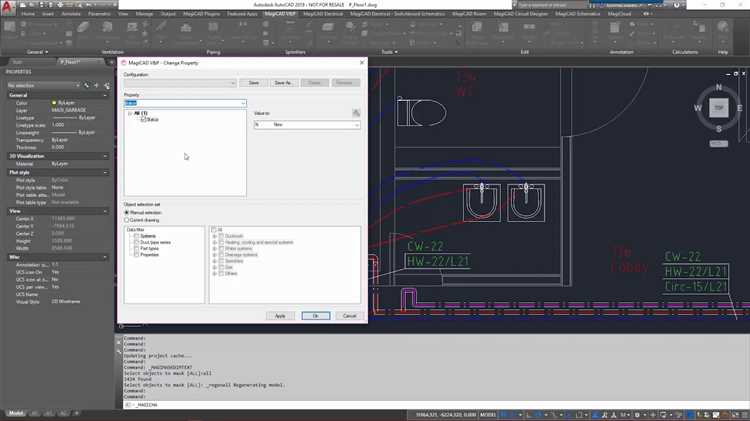
Task: Check the Status property checkbox
Action: tap(143, 119)
